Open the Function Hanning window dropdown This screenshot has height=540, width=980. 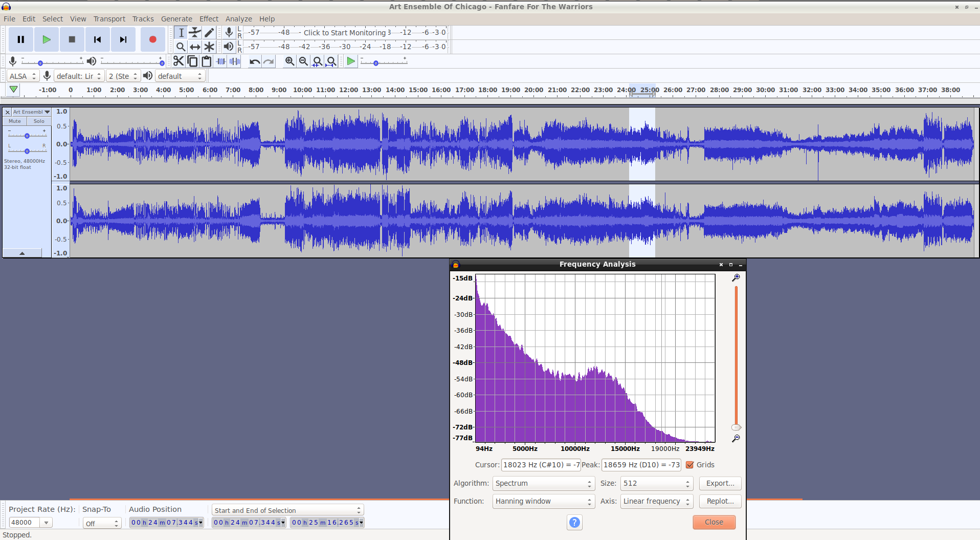(x=543, y=501)
